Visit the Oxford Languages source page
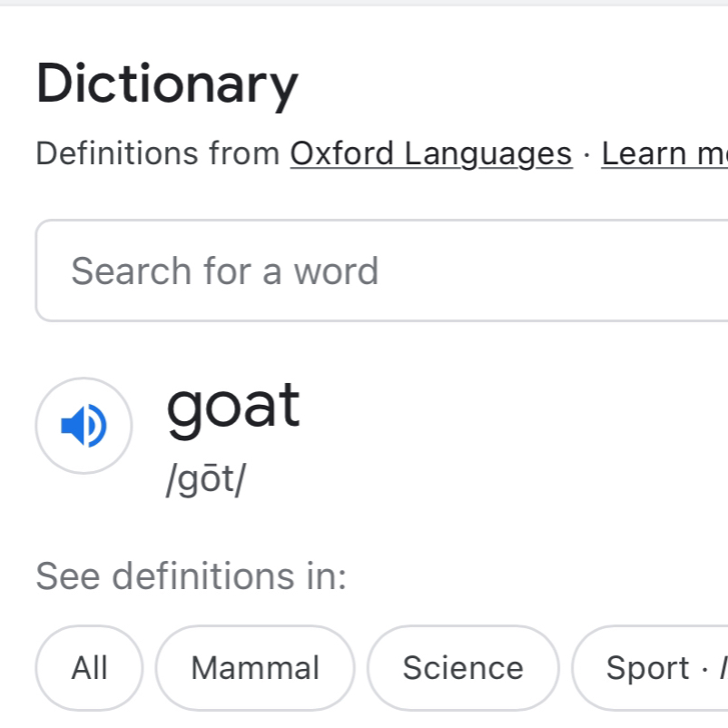This screenshot has width=728, height=728. (430, 153)
